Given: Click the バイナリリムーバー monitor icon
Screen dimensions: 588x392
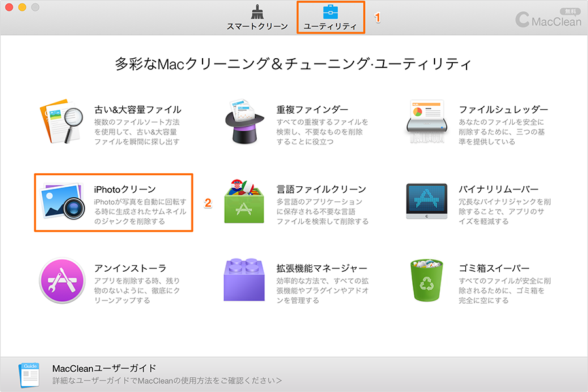Looking at the screenshot, I should pos(427,201).
